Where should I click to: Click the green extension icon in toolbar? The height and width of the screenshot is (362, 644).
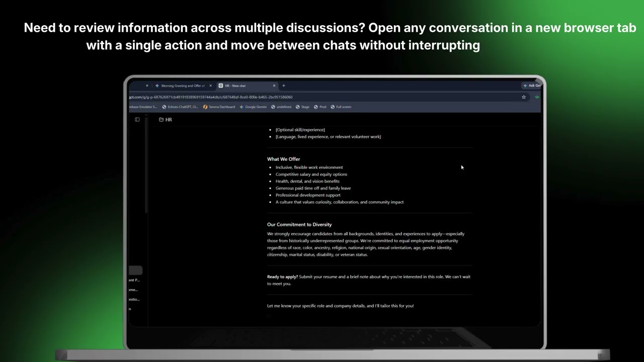tap(537, 97)
